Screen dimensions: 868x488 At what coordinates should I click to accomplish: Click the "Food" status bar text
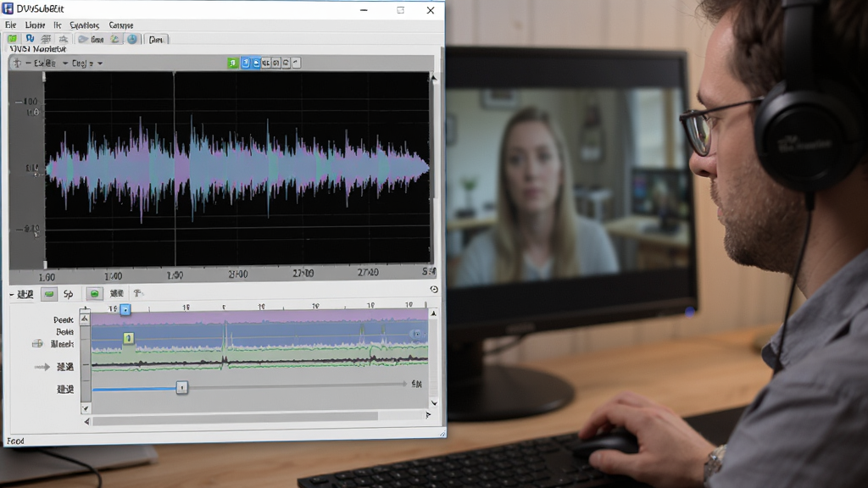15,441
